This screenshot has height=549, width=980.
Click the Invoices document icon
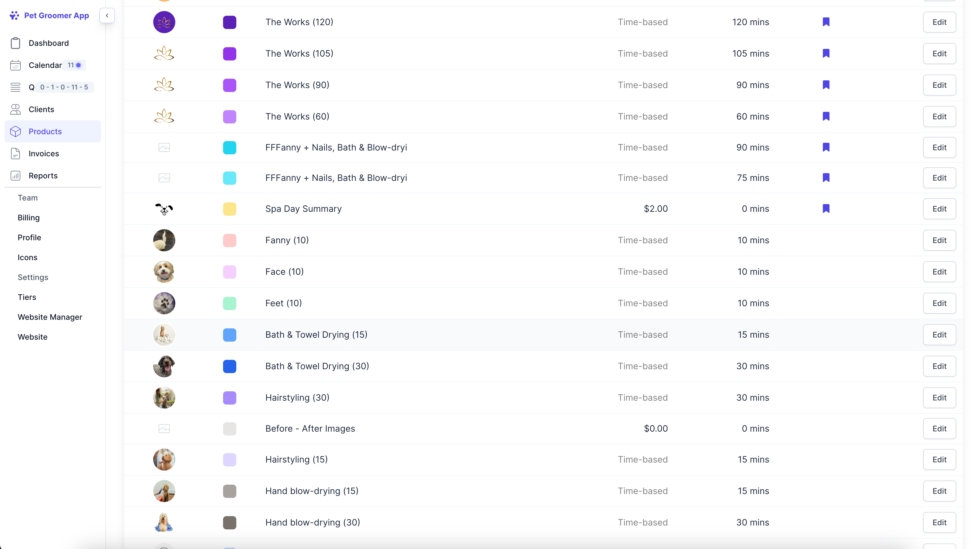[15, 153]
